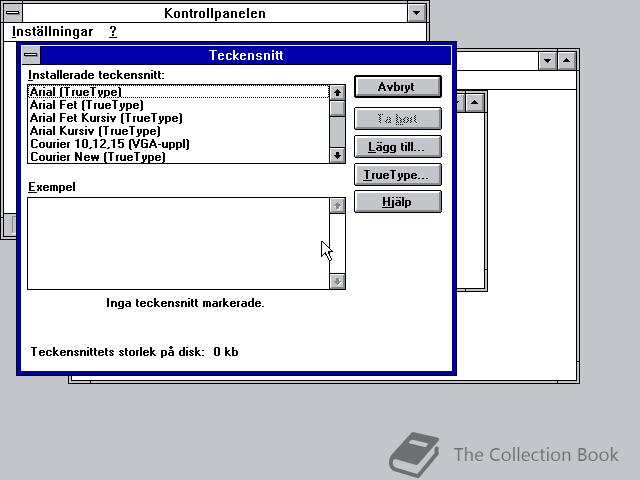Click the Avbryt button
The width and height of the screenshot is (640, 480).
coord(398,87)
